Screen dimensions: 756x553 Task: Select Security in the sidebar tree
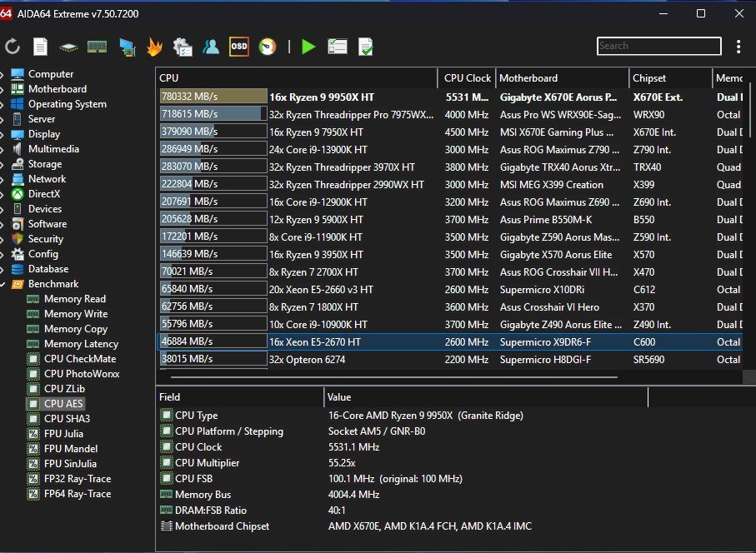coord(46,239)
